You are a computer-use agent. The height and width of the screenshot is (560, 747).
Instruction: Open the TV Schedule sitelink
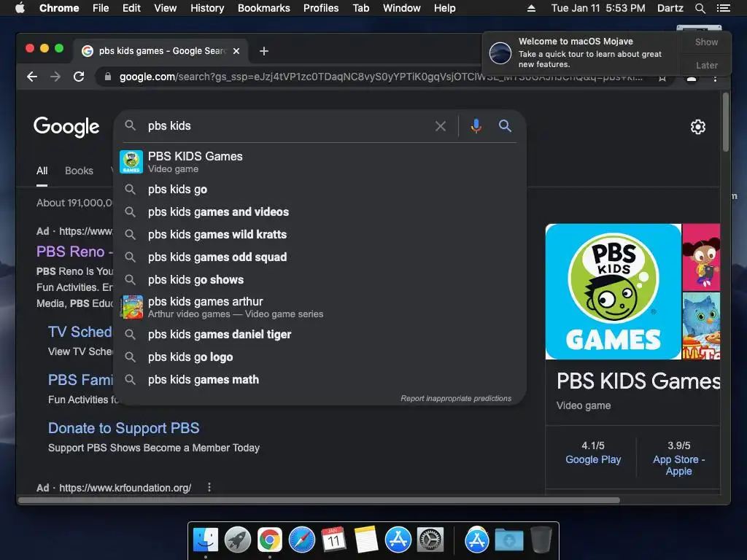pyautogui.click(x=80, y=332)
